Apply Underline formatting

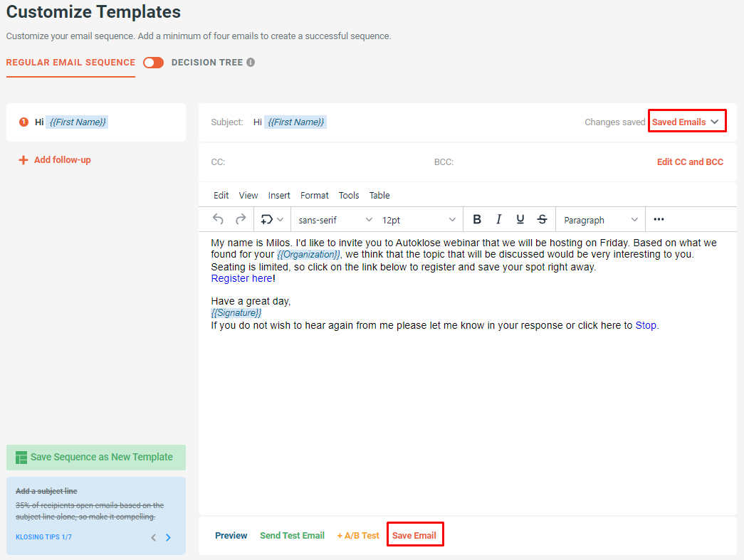520,219
